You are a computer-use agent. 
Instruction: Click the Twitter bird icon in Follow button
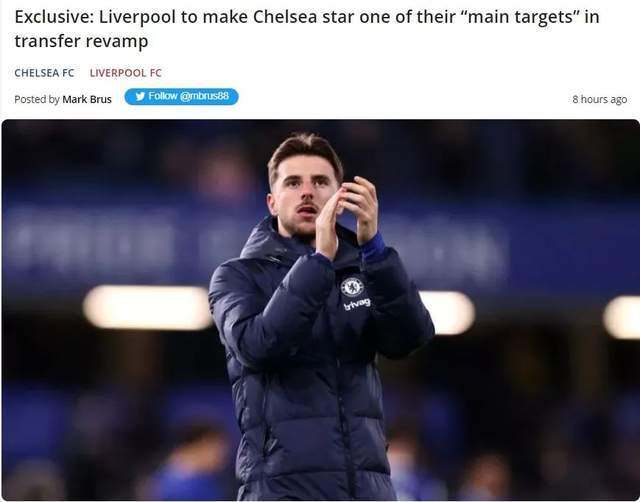(140, 97)
